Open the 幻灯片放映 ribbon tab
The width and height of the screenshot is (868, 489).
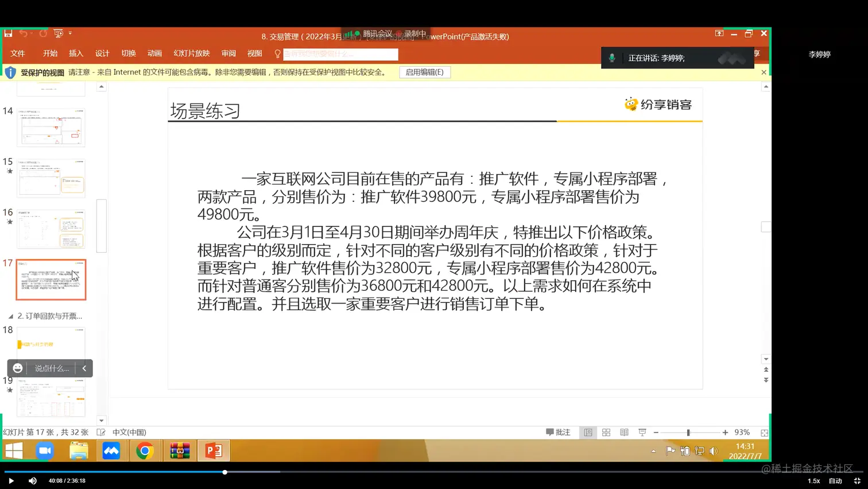[x=192, y=53]
